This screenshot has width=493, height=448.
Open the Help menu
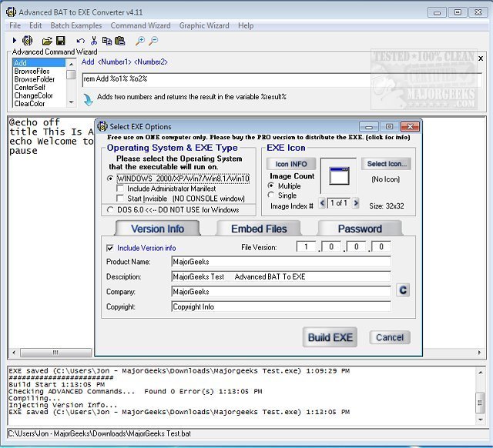tap(246, 25)
